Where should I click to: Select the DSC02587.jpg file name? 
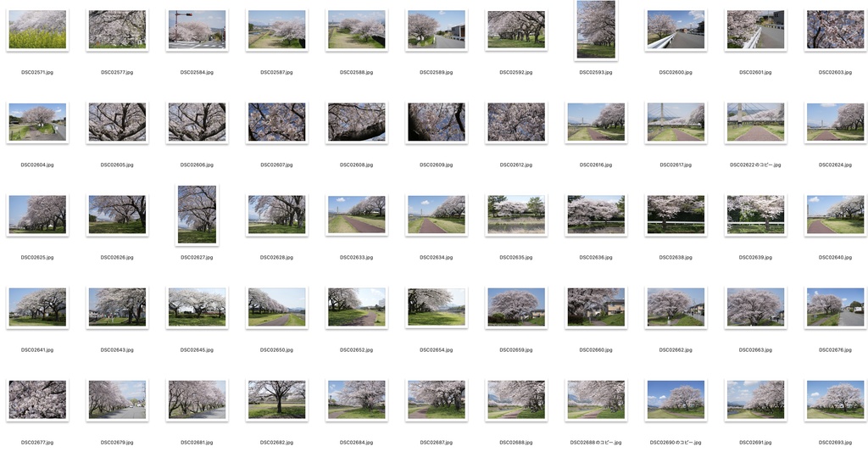[276, 73]
